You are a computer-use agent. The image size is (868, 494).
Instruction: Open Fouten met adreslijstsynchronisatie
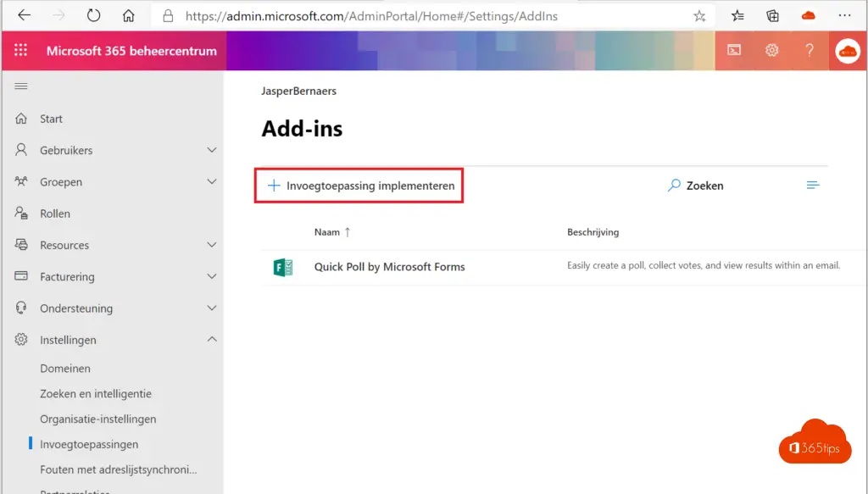[119, 469]
